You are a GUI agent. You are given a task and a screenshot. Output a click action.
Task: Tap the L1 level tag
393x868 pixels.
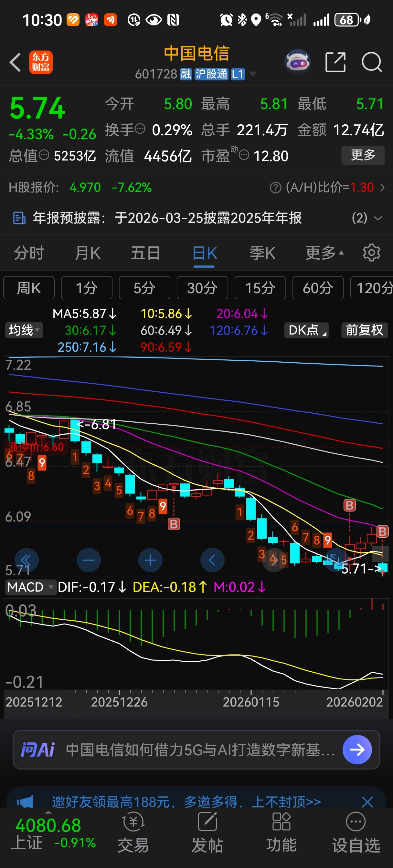coord(238,74)
